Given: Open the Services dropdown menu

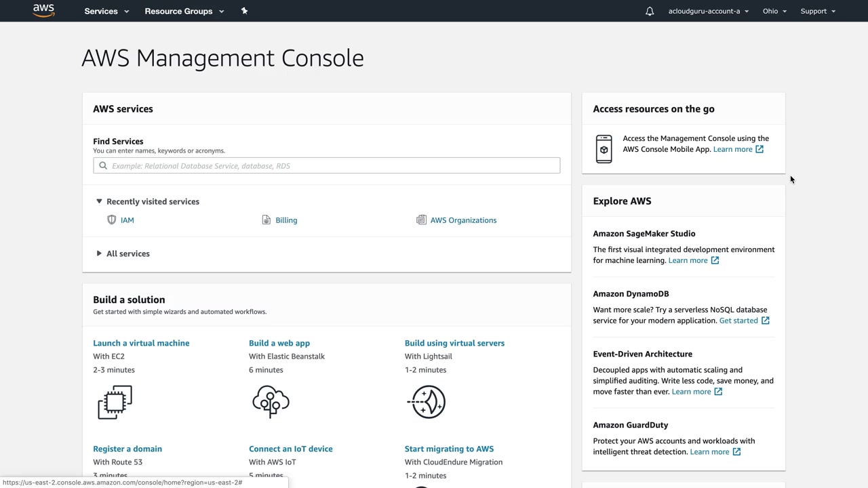Looking at the screenshot, I should (106, 11).
